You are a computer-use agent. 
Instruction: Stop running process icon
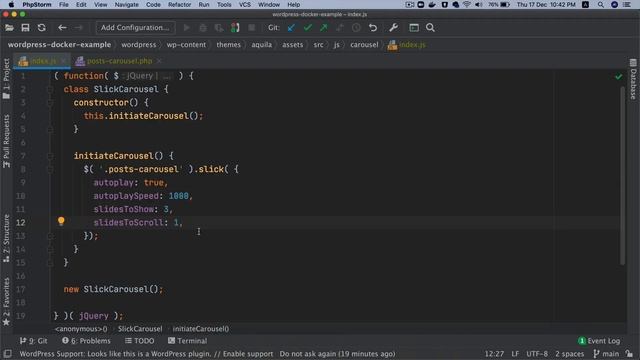coord(251,28)
